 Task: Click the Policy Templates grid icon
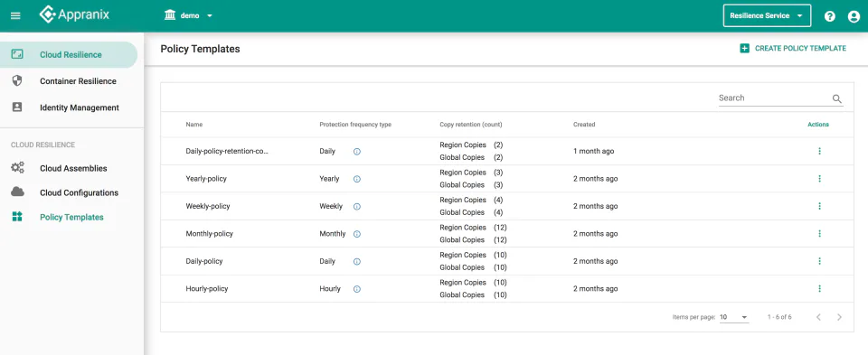(17, 217)
